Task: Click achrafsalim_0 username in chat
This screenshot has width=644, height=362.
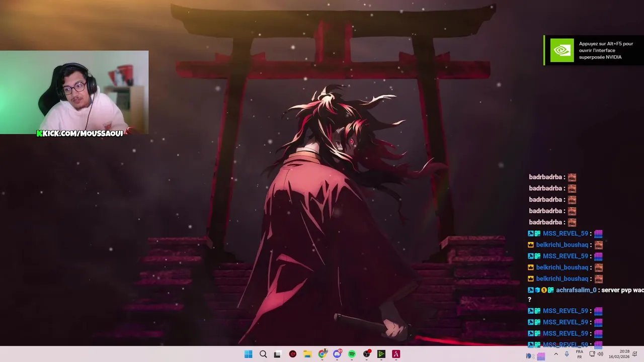Action: coord(576,290)
